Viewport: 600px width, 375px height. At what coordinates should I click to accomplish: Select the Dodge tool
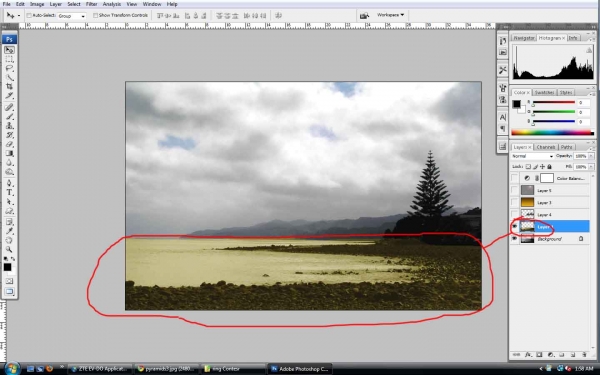pyautogui.click(x=9, y=172)
